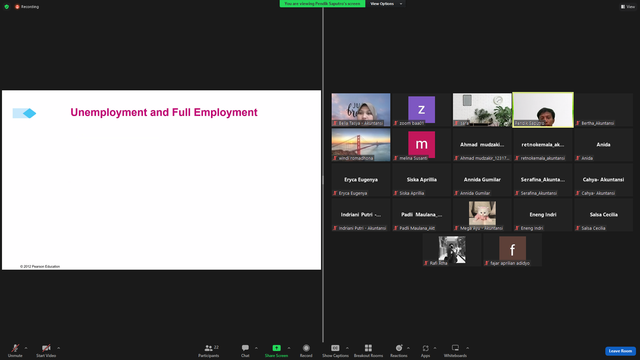The width and height of the screenshot is (640, 360).
Task: Select Eryca Eugenya participant tile
Action: [361, 180]
